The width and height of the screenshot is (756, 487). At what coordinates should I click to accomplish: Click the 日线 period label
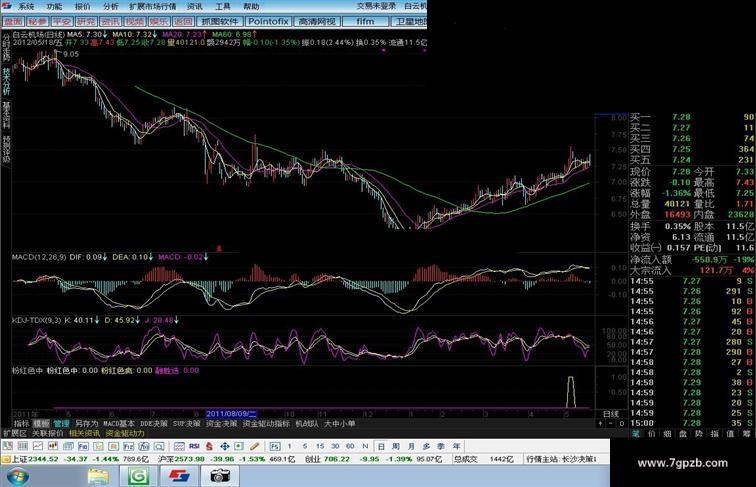click(611, 414)
